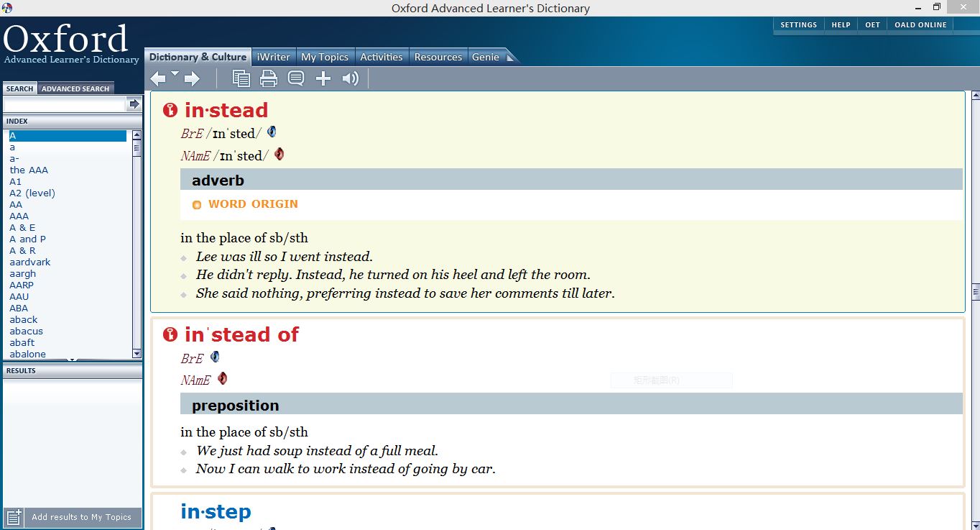Print the entry with the printer icon
The width and height of the screenshot is (980, 530).
(x=269, y=78)
